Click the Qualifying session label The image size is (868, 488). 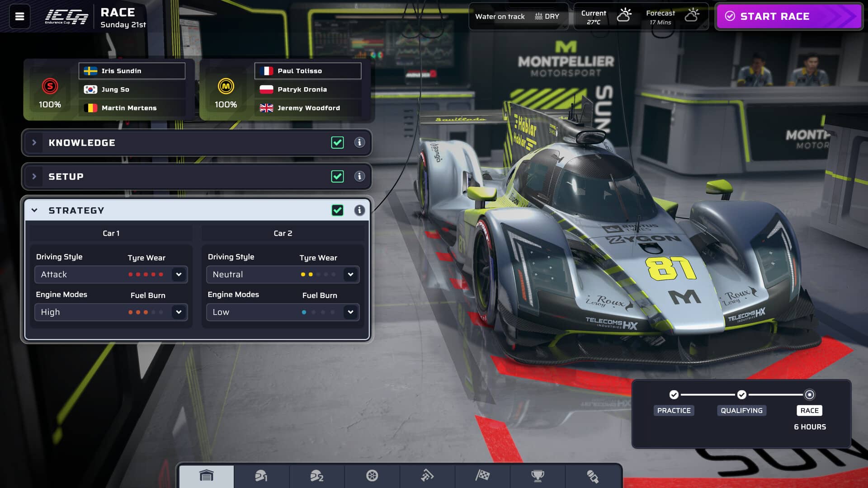click(741, 410)
